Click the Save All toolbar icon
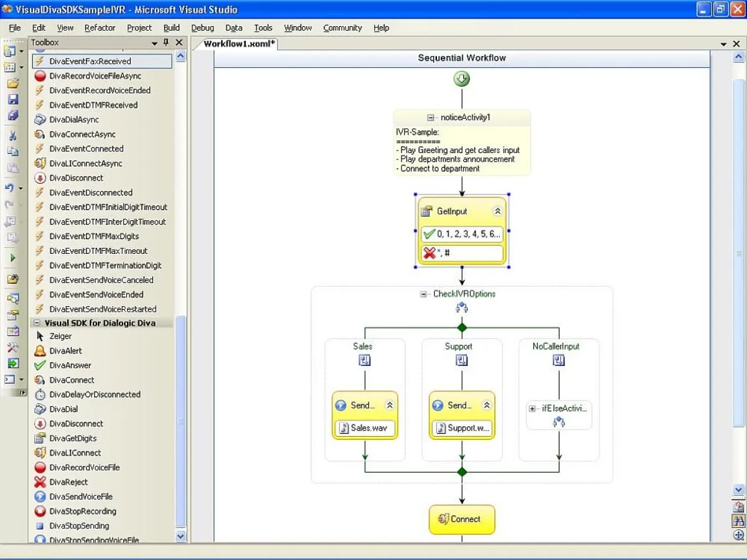The image size is (747, 560). pyautogui.click(x=14, y=116)
